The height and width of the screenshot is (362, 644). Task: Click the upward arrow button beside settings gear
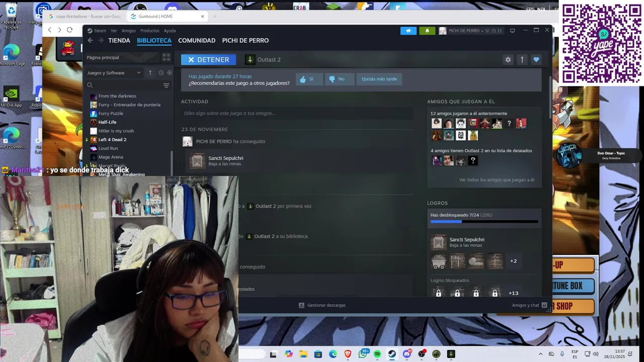click(522, 59)
